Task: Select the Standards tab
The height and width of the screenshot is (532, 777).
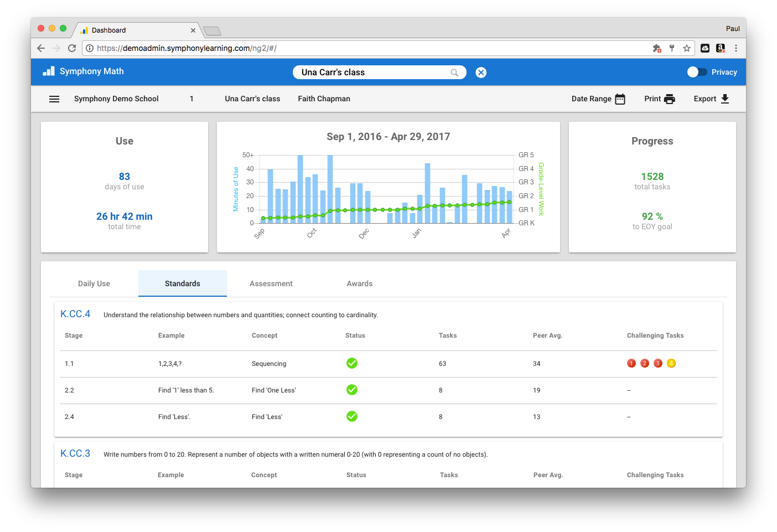Action: coord(183,283)
